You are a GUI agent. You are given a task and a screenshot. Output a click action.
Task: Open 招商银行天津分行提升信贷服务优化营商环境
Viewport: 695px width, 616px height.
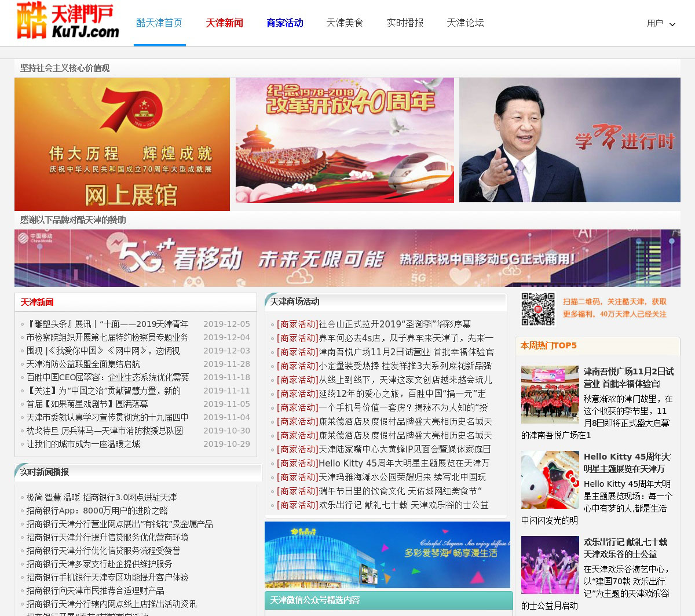tap(107, 537)
